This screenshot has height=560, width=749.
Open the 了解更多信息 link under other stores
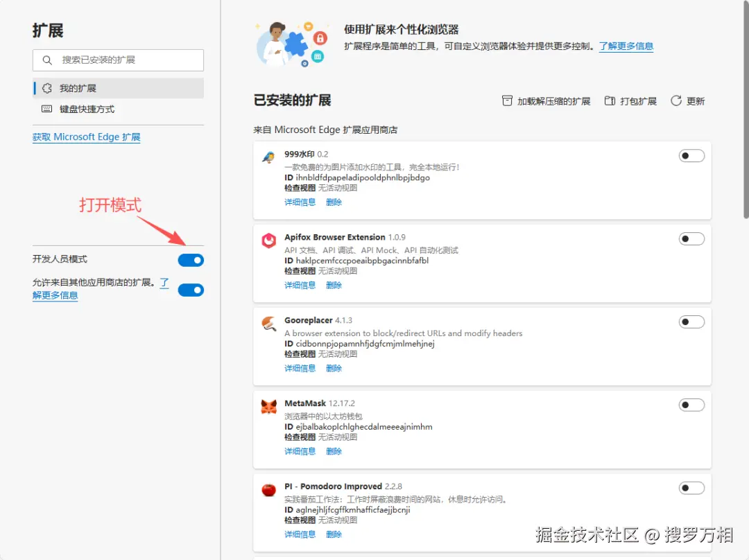click(55, 295)
